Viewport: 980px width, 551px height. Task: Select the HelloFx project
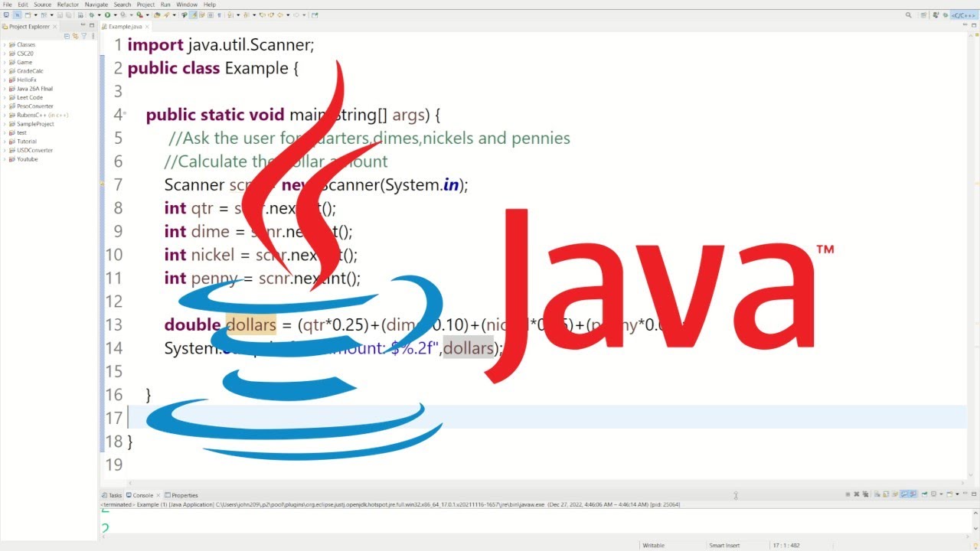pyautogui.click(x=27, y=80)
